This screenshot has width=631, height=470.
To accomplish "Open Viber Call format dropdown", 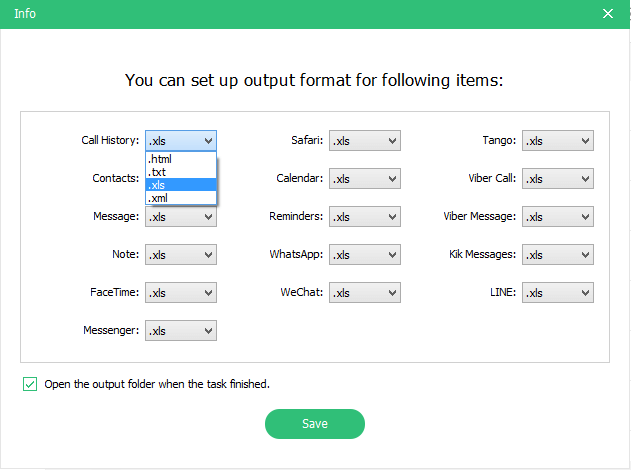I will coord(558,179).
